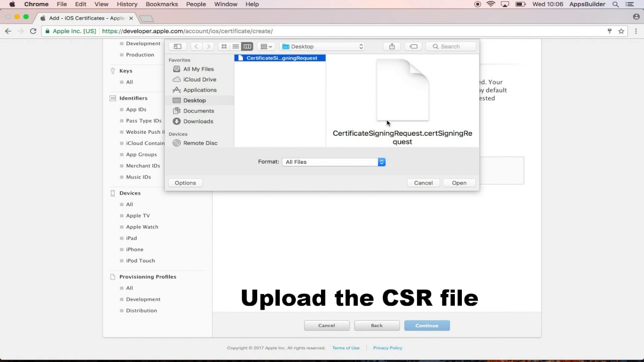This screenshot has height=362, width=644.
Task: Open a new Chrome tab
Action: pyautogui.click(x=146, y=19)
